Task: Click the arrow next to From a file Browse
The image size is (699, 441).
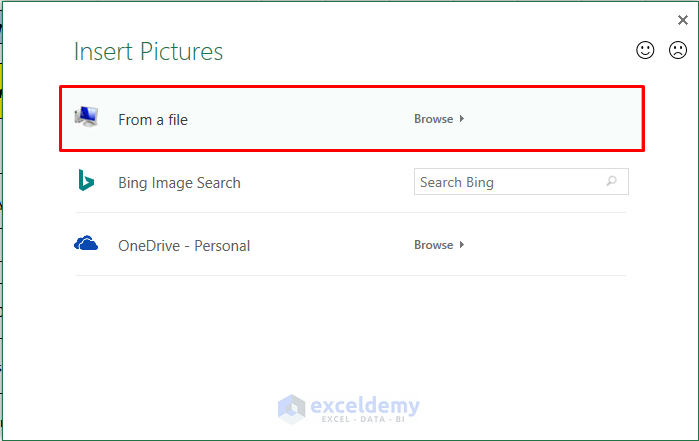Action: [462, 119]
